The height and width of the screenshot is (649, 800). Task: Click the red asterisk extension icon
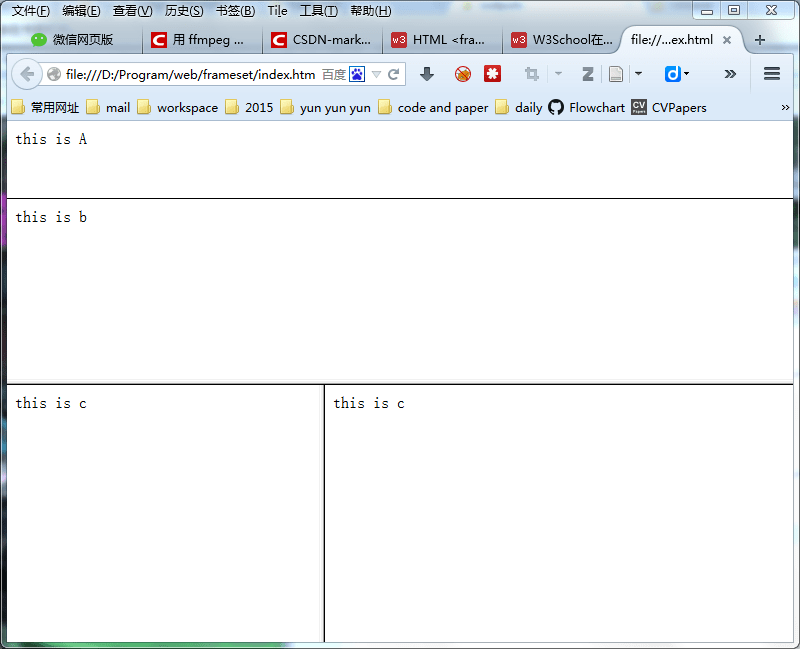tap(492, 74)
